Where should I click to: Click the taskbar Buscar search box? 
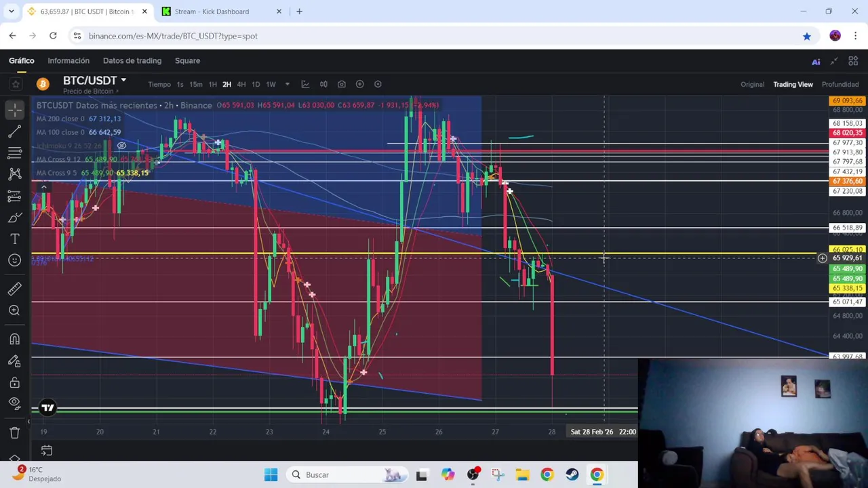tap(347, 474)
